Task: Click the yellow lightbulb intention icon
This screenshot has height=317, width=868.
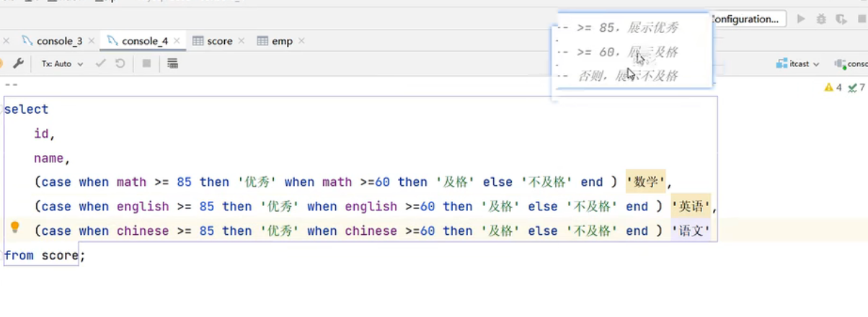Action: [14, 228]
